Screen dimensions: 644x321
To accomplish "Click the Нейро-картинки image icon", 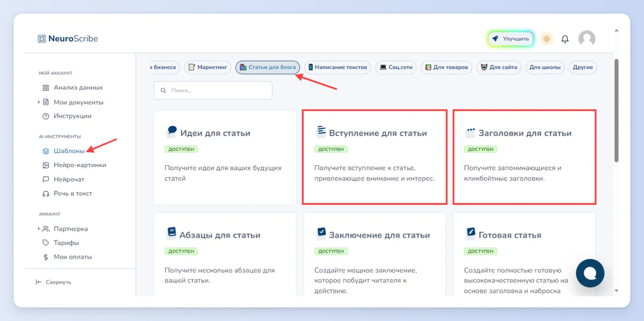I will pyautogui.click(x=46, y=165).
